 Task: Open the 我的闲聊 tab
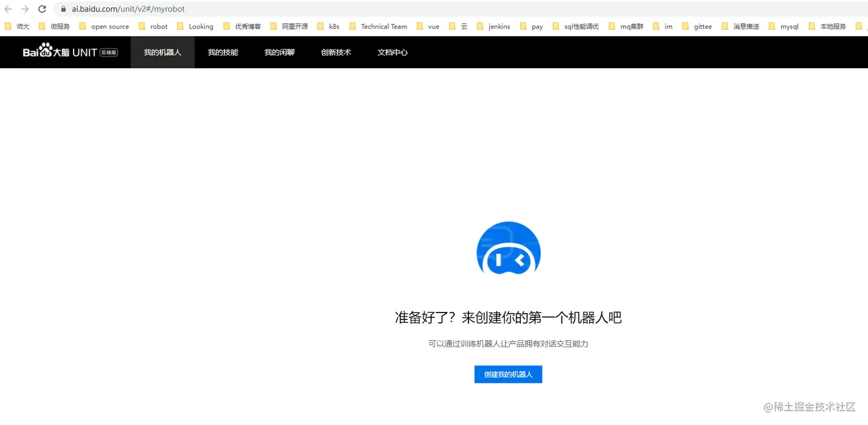pos(280,52)
